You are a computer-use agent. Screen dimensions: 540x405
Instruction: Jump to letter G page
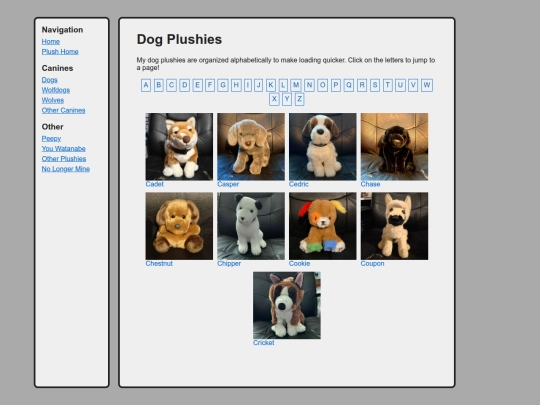click(x=223, y=85)
